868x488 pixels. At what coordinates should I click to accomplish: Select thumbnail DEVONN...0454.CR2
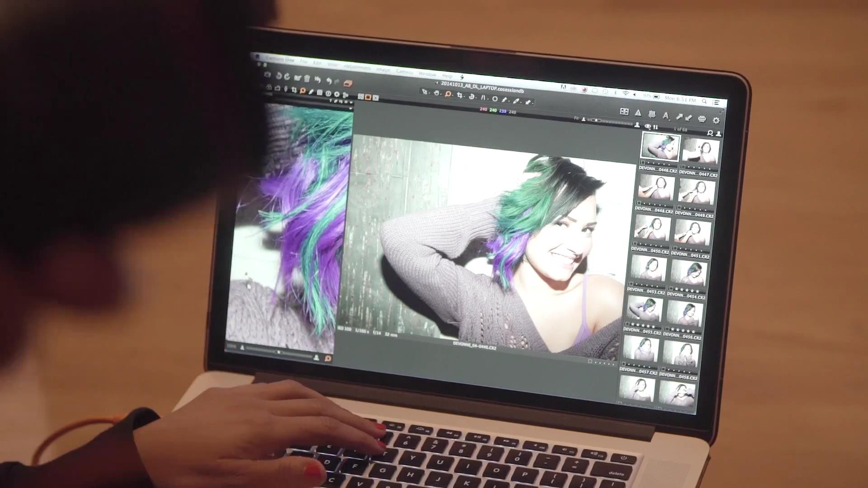coord(688,272)
